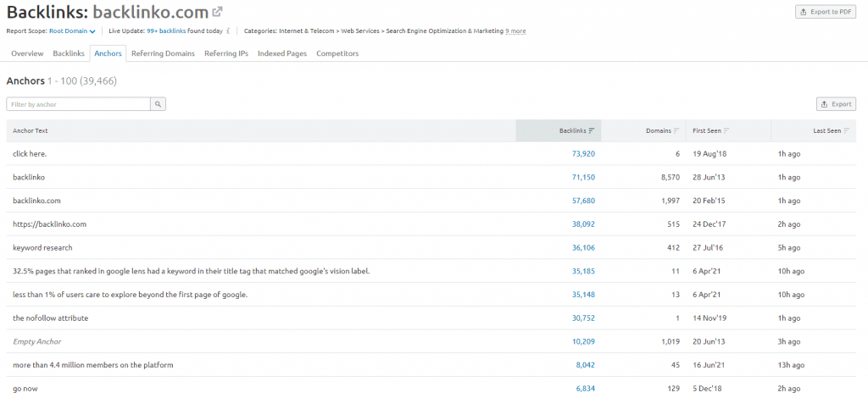868x398 pixels.
Task: Click the Anchor Text column header
Action: (x=31, y=131)
